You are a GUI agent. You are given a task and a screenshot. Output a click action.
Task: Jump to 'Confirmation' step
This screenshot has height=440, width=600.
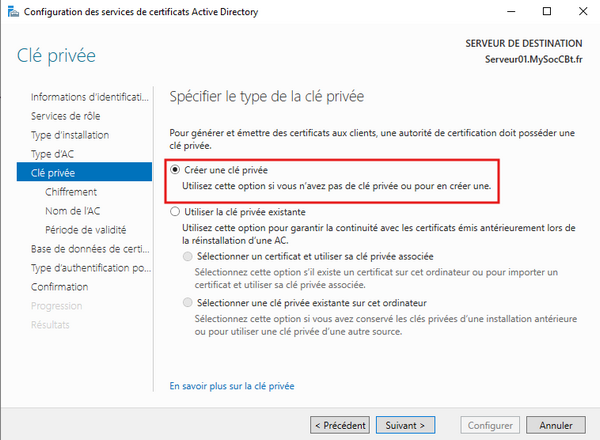click(x=59, y=287)
